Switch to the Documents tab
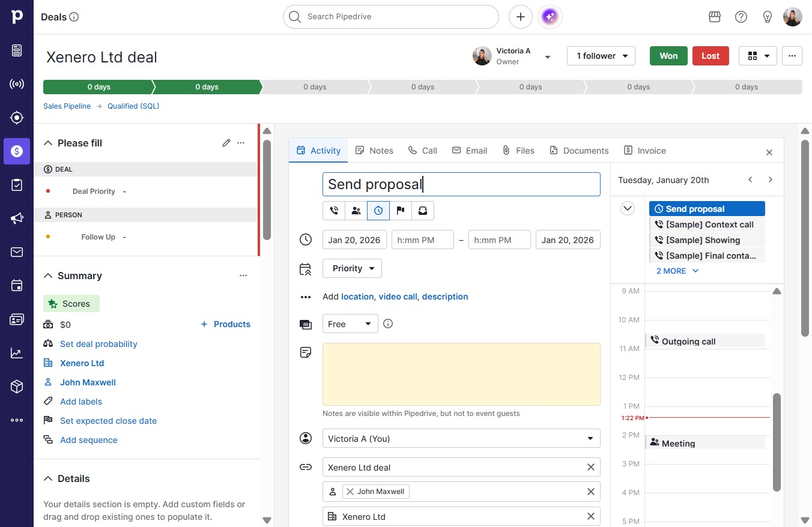 point(579,151)
